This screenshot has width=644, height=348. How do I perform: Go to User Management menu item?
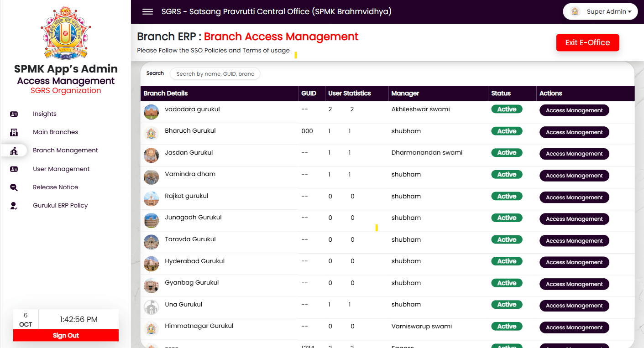pyautogui.click(x=61, y=169)
